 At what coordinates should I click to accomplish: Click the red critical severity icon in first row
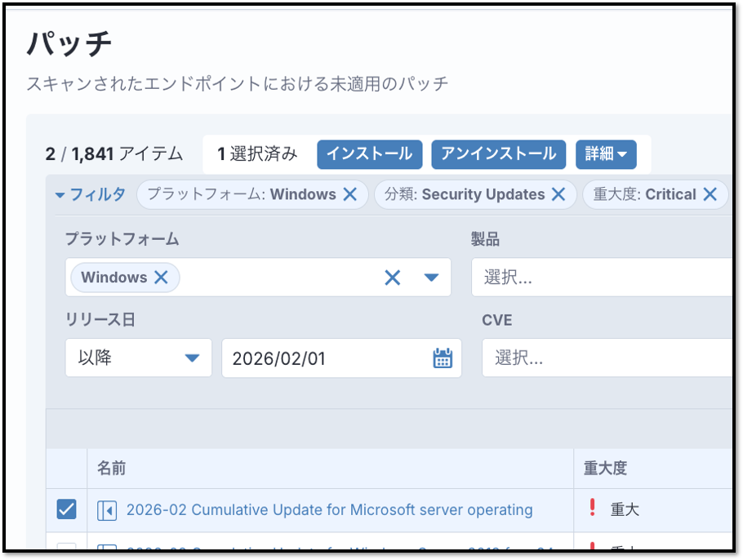pos(593,509)
